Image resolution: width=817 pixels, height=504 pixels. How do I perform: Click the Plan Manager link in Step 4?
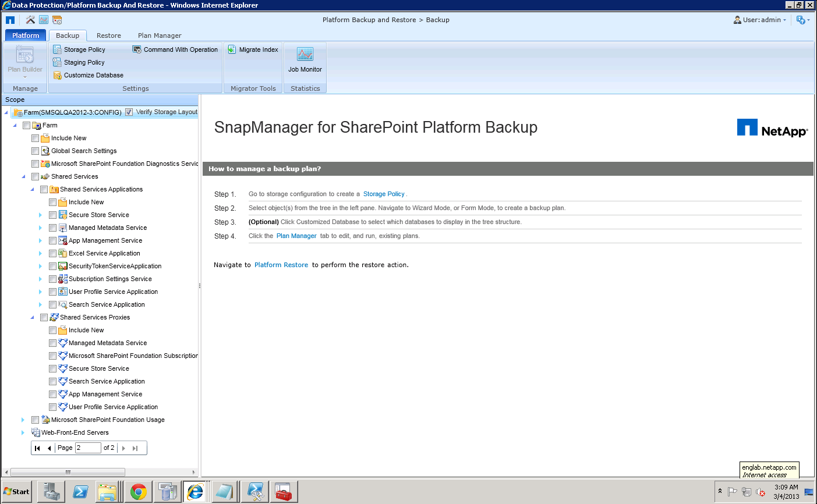click(x=296, y=236)
